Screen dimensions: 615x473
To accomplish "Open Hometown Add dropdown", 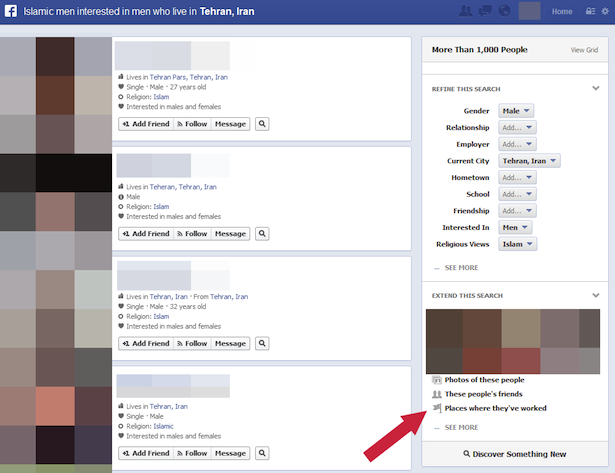I will click(517, 178).
